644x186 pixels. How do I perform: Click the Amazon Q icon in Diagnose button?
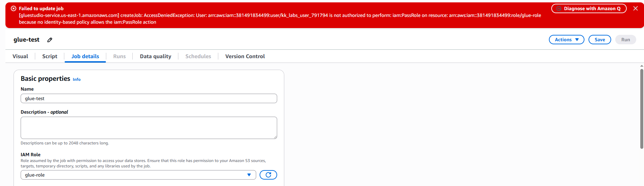point(559,8)
